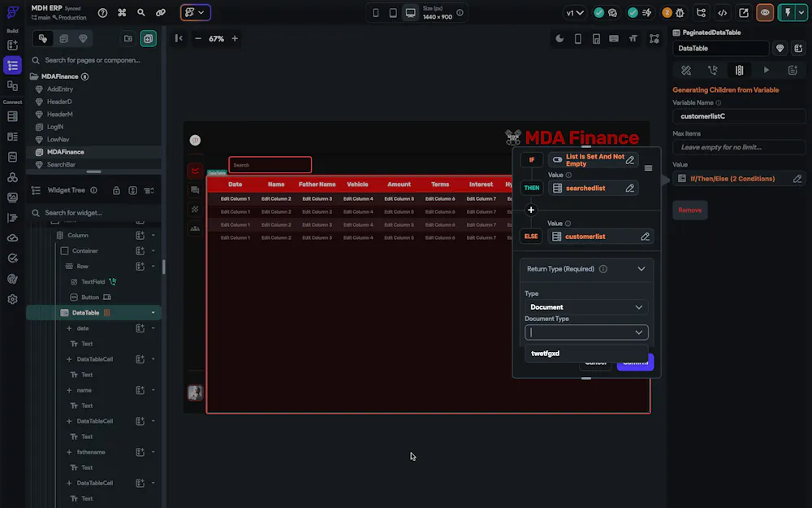812x508 pixels.
Task: Click the search magnifier in top bar
Action: coord(140,12)
